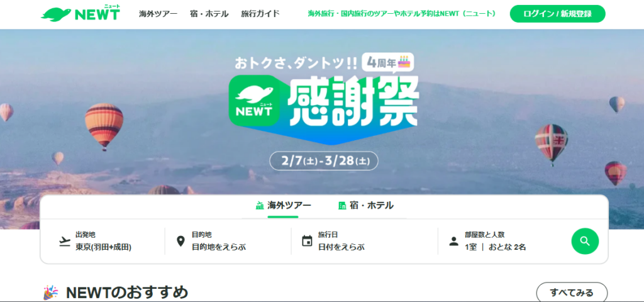Select the 海外ツアー search tab

(x=283, y=206)
